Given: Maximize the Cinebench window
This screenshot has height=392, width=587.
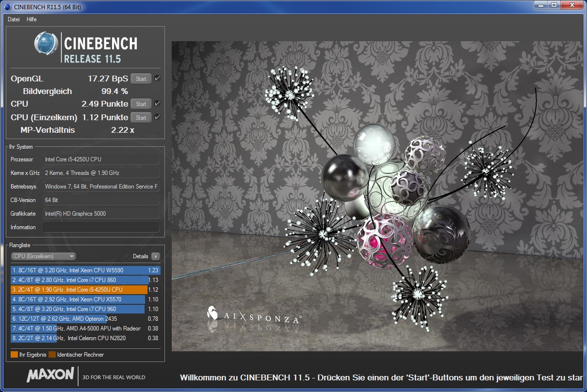Looking at the screenshot, I should (x=554, y=5).
